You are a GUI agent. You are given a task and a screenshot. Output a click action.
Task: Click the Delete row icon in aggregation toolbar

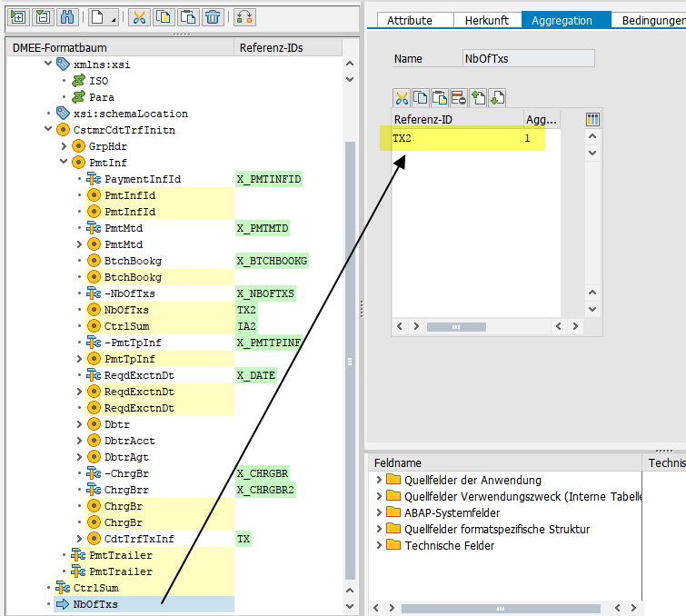click(458, 97)
